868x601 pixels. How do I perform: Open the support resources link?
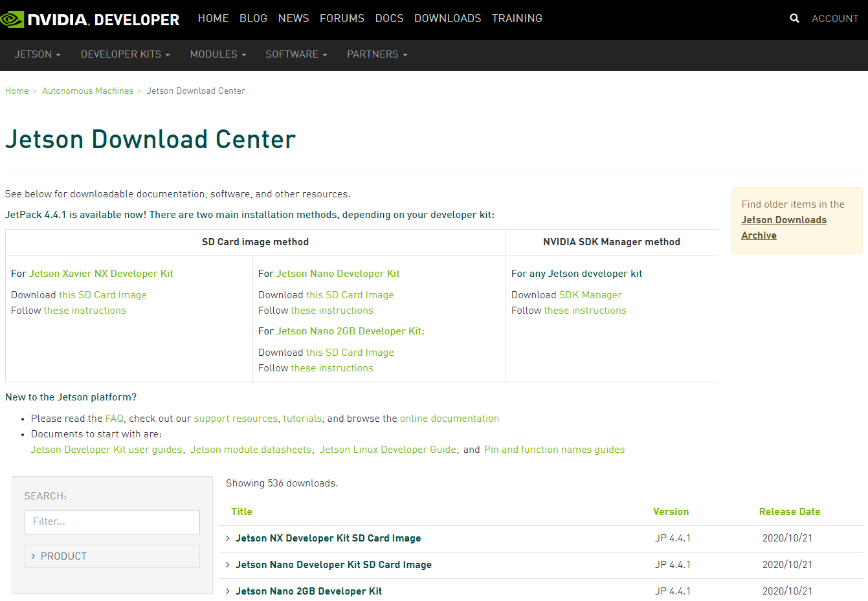[236, 419]
